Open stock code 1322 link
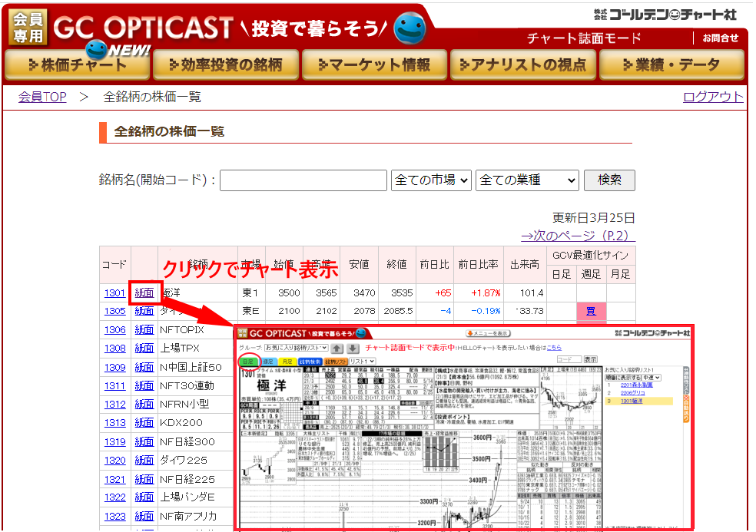This screenshot has height=532, width=756. [114, 497]
